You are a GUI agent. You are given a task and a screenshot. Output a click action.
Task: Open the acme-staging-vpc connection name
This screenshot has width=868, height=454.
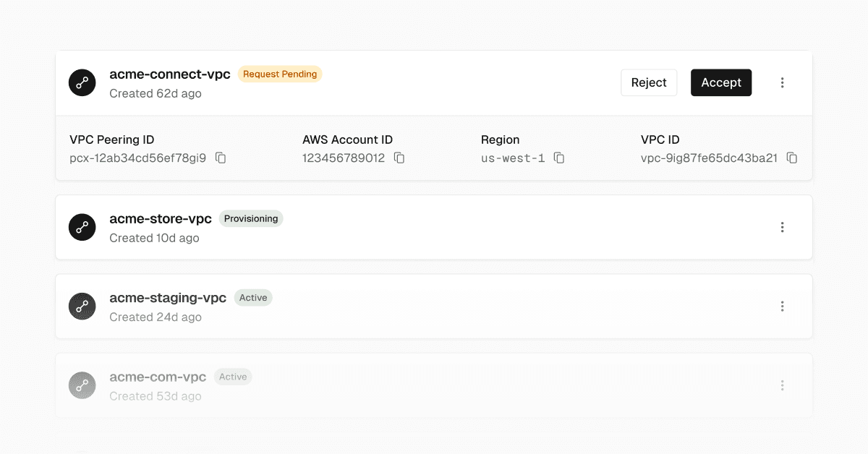[168, 298]
